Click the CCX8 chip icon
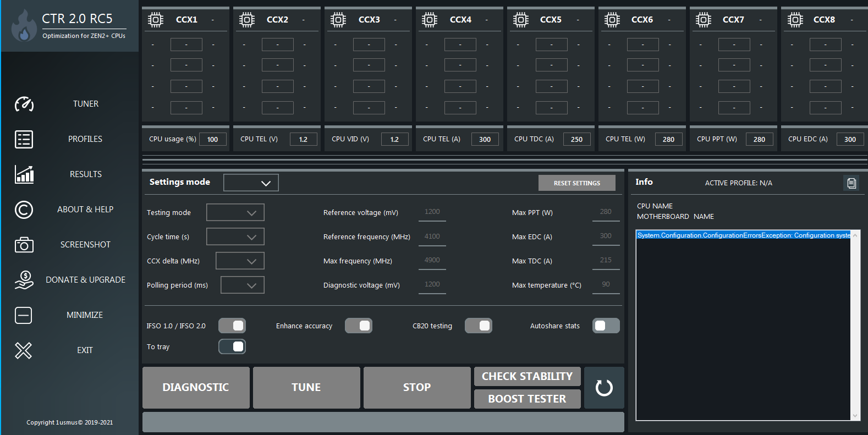 click(795, 20)
